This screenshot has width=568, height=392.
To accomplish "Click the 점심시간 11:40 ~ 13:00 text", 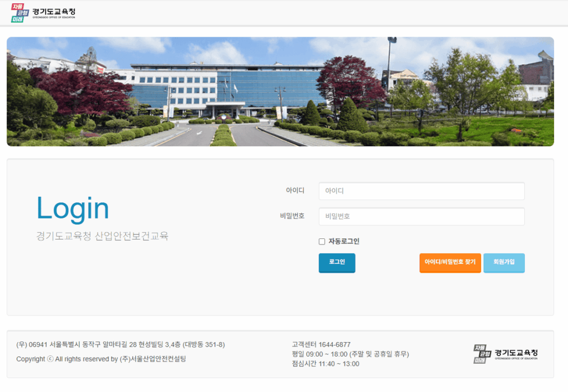I will click(325, 364).
